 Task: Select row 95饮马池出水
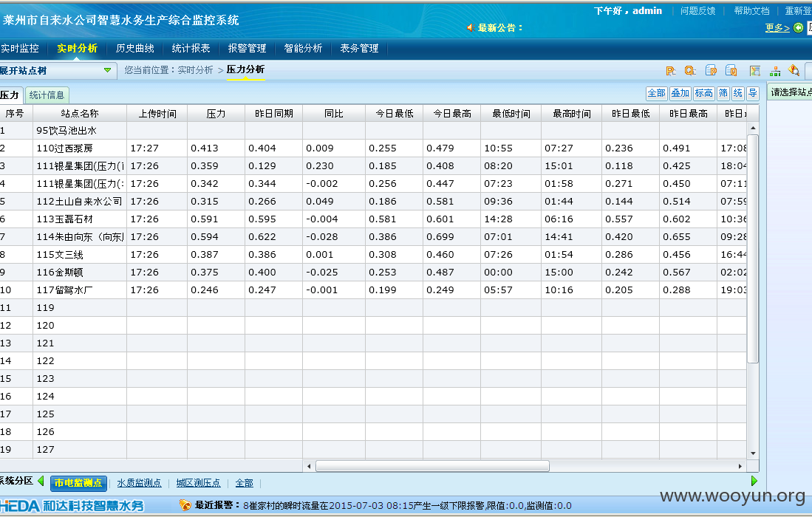click(x=373, y=131)
